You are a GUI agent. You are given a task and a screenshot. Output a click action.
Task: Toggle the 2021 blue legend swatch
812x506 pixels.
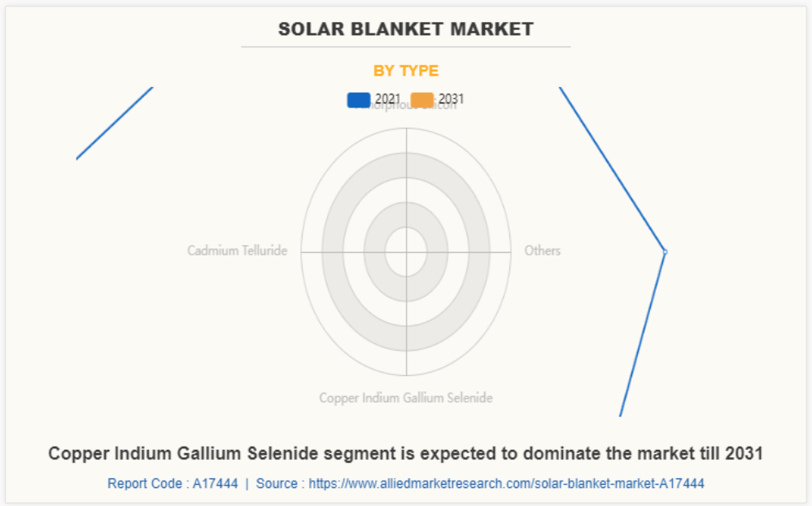coord(359,100)
